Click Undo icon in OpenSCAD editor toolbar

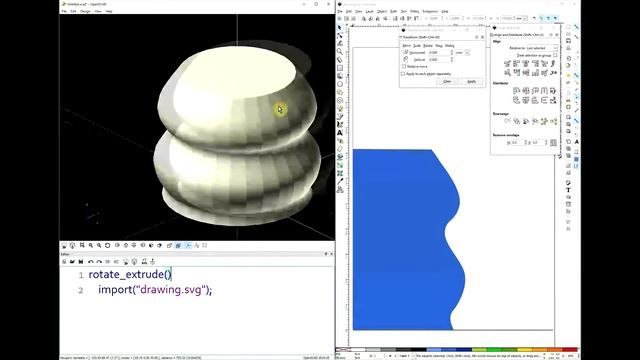point(91,262)
